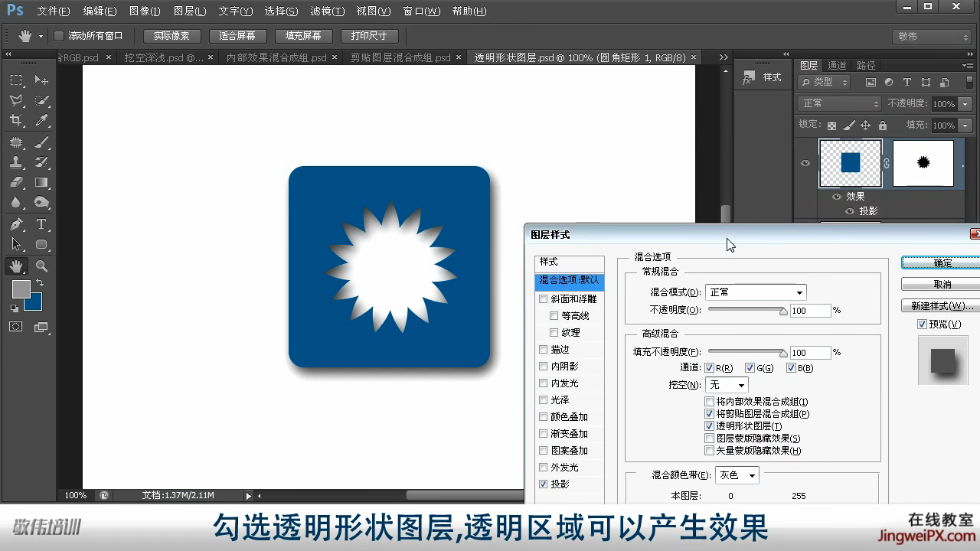This screenshot has height=551, width=980.
Task: Open the 滤镜(T) menu
Action: [x=328, y=11]
